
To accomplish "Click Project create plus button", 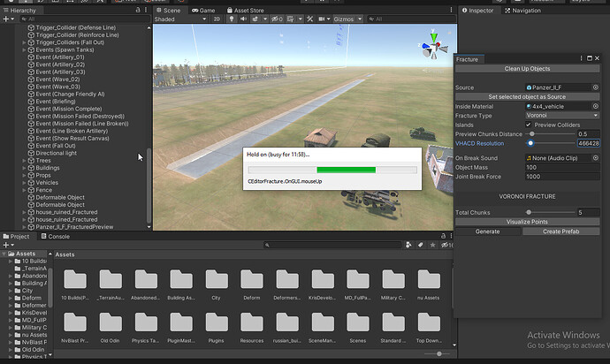I will [x=6, y=245].
